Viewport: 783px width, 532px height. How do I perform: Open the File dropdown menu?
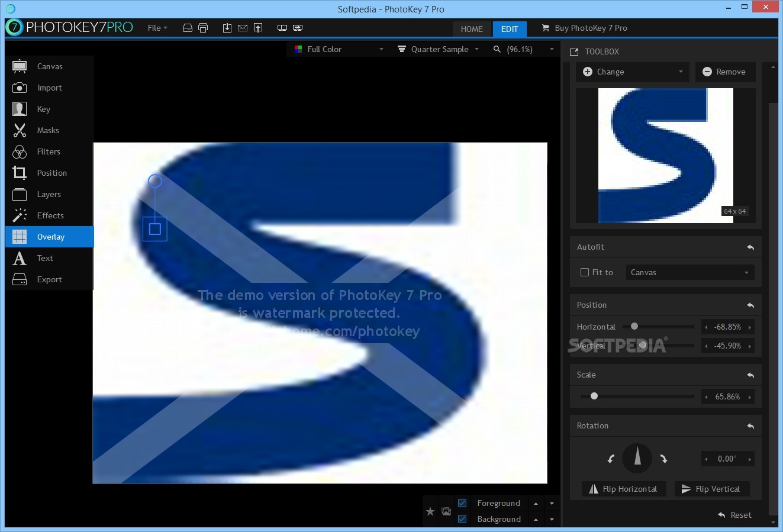[157, 28]
